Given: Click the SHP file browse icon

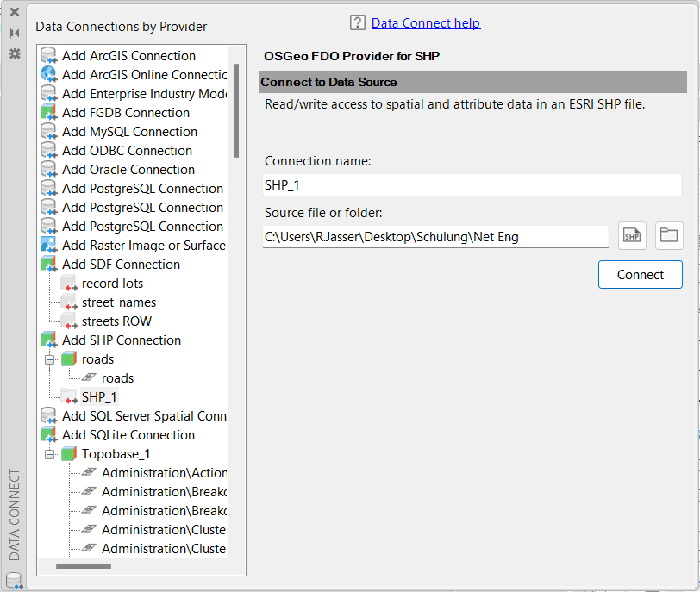Looking at the screenshot, I should [632, 235].
